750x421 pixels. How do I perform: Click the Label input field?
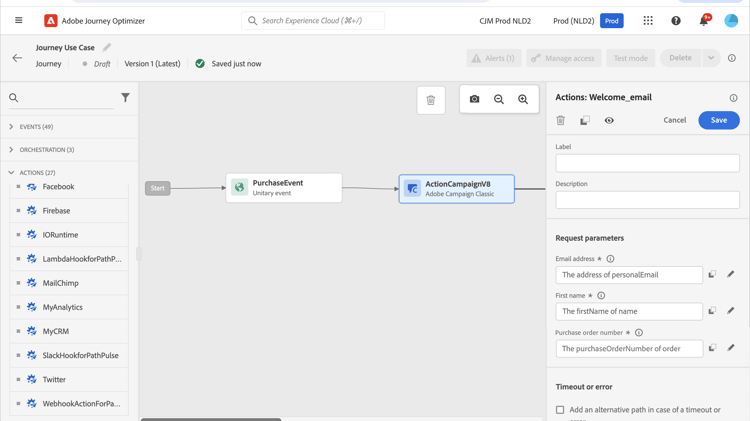pyautogui.click(x=647, y=163)
